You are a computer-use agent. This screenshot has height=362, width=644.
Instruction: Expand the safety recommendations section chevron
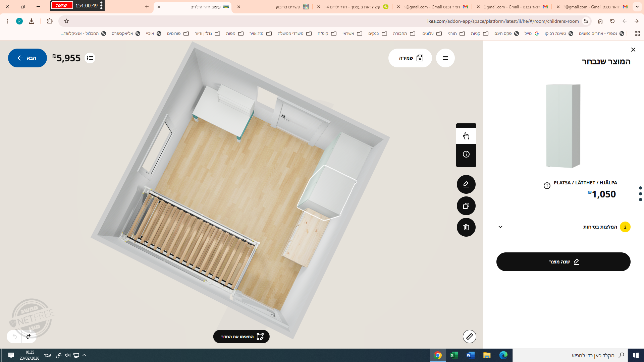[x=500, y=227]
